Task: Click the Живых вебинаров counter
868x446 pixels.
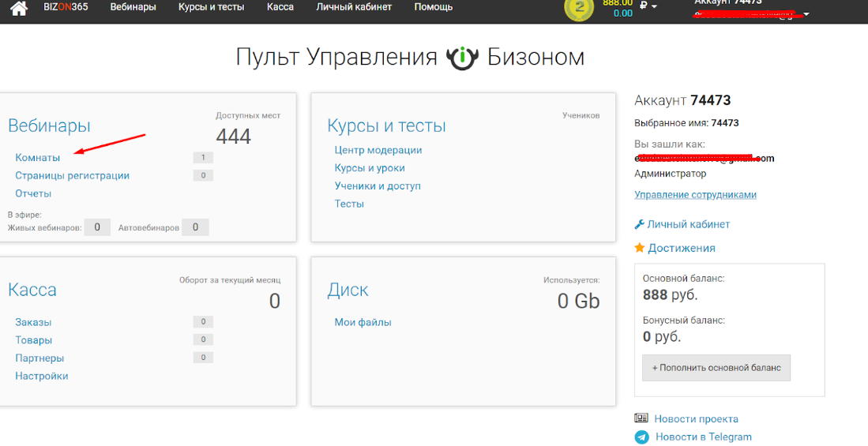Action: point(97,227)
